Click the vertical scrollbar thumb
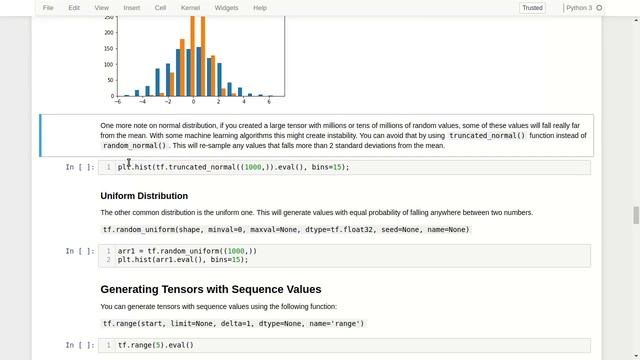Screen dimensions: 640x360 coord(636,215)
